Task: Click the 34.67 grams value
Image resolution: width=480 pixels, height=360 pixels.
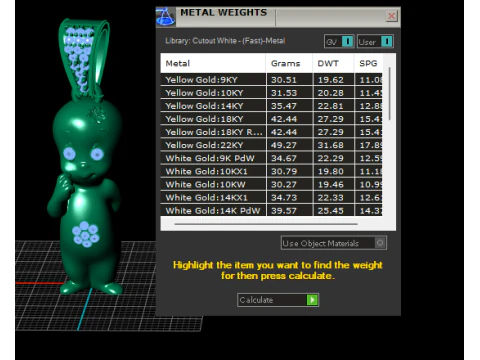Action: coord(284,158)
